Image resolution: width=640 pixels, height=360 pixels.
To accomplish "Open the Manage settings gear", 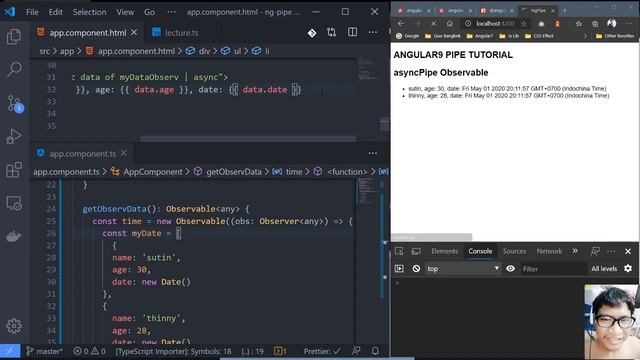I will [14, 326].
